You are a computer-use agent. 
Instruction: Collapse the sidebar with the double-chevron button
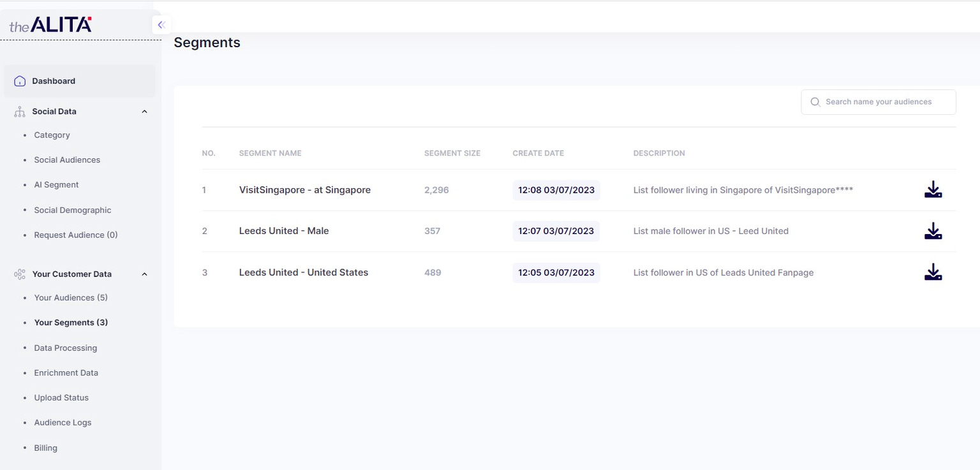161,25
